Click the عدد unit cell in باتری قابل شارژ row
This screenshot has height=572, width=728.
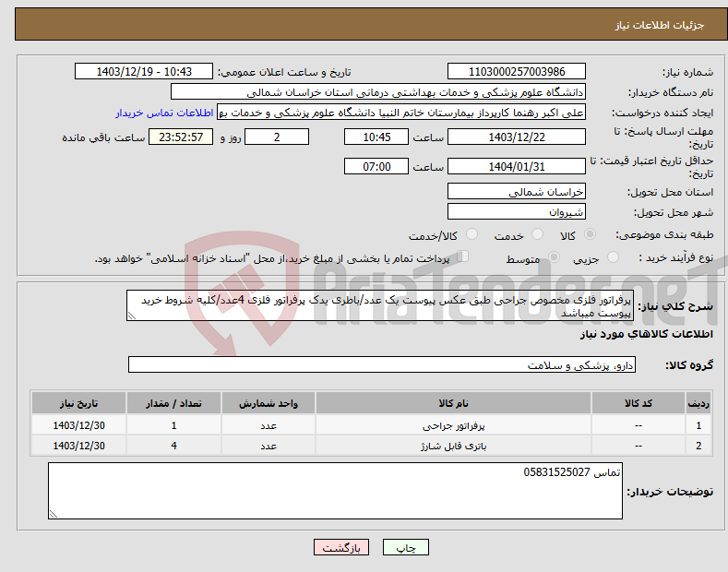tap(269, 446)
